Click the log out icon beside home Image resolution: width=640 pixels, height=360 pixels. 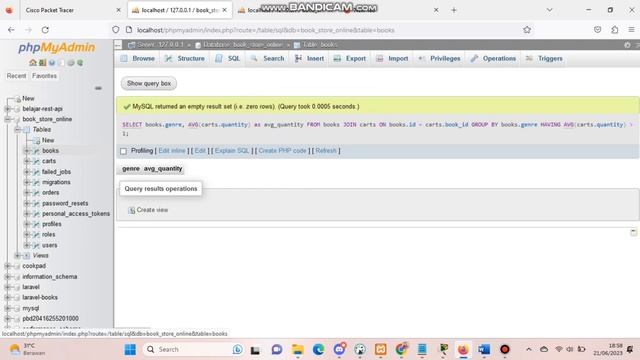(42, 62)
